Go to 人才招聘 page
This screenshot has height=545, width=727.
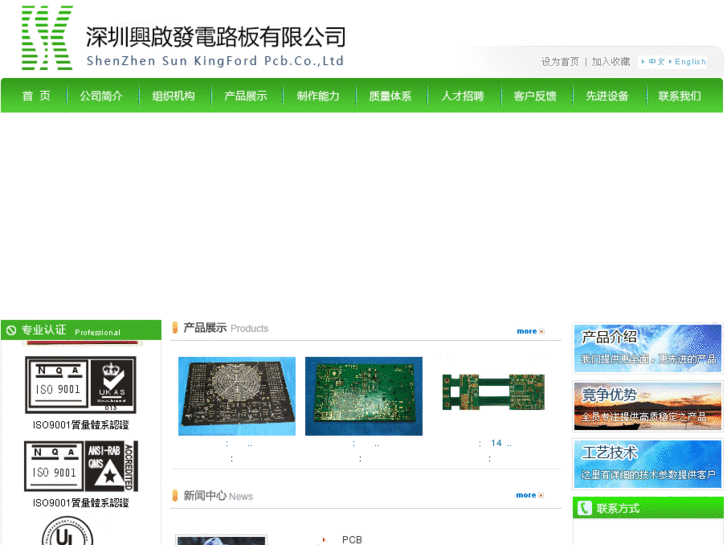[x=462, y=96]
